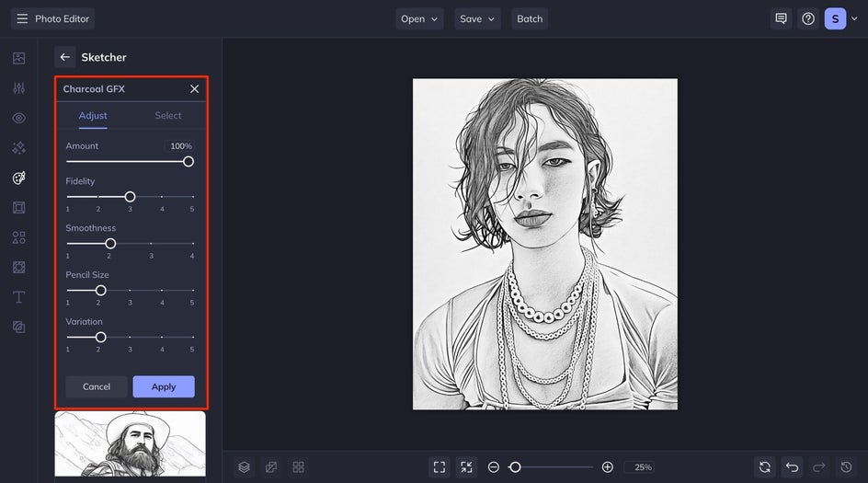
Task: Click the Amount slider handle
Action: point(188,162)
